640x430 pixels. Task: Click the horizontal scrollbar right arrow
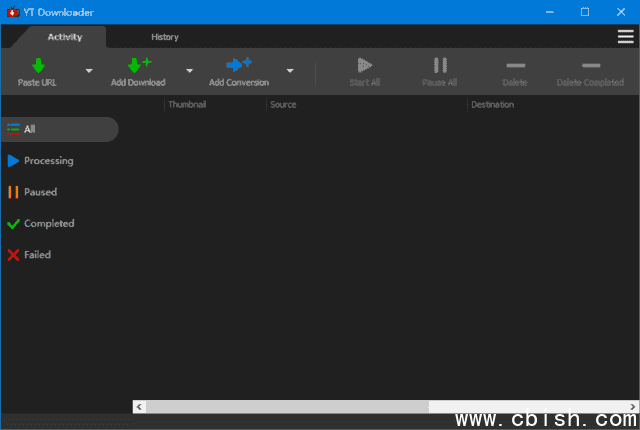633,407
